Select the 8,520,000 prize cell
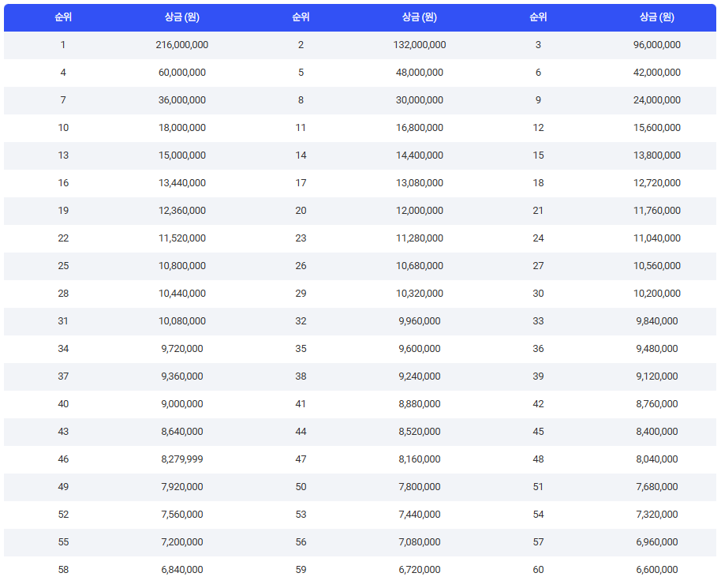The image size is (721, 588). coord(420,432)
